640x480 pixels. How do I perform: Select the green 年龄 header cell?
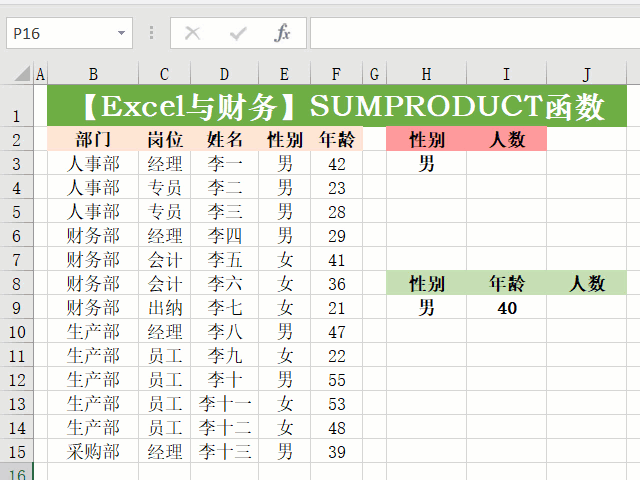507,283
